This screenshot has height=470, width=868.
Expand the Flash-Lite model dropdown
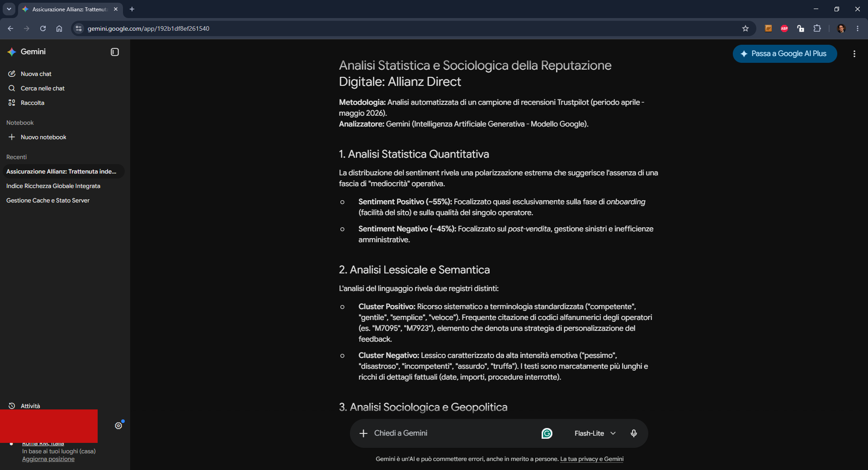595,433
